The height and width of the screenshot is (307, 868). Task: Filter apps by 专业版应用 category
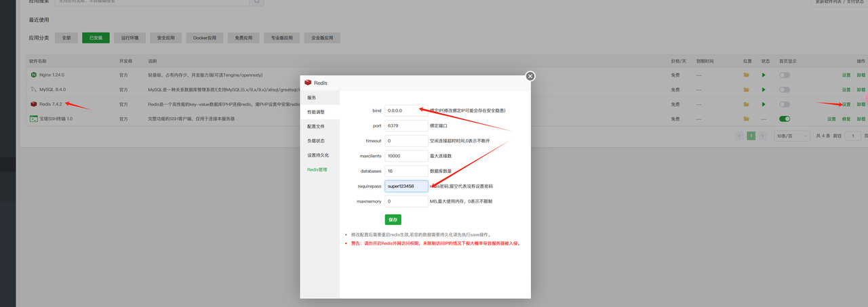(281, 38)
